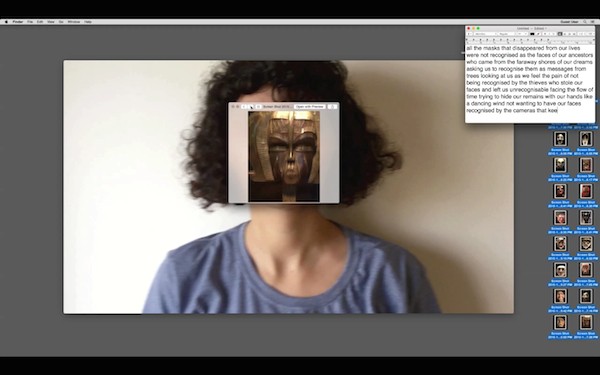Click the Quick Look share icon

tap(333, 107)
